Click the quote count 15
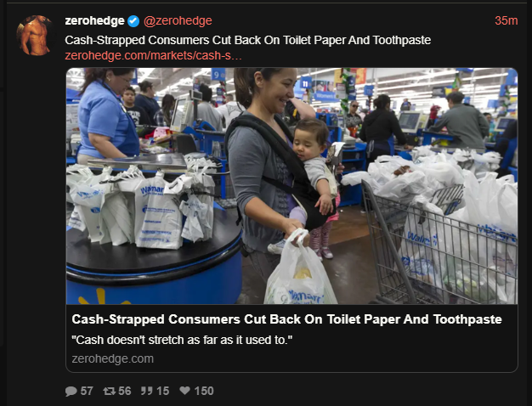 click(162, 391)
